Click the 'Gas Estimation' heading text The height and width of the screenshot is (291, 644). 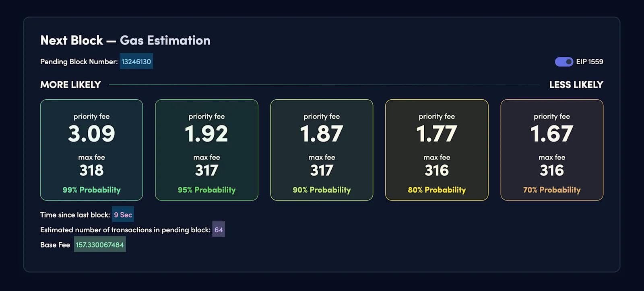click(165, 40)
